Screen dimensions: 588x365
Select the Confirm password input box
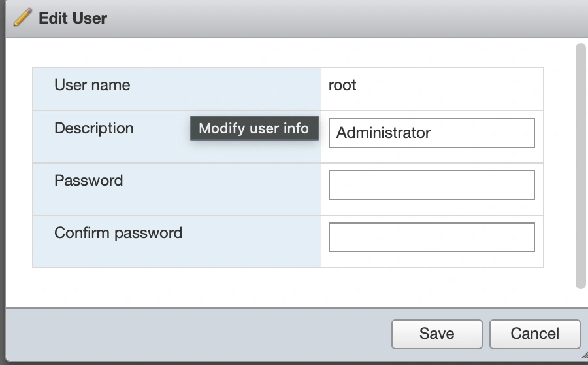(x=431, y=237)
